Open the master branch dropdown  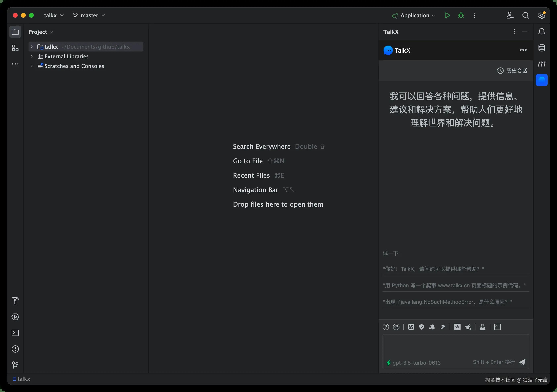[89, 15]
